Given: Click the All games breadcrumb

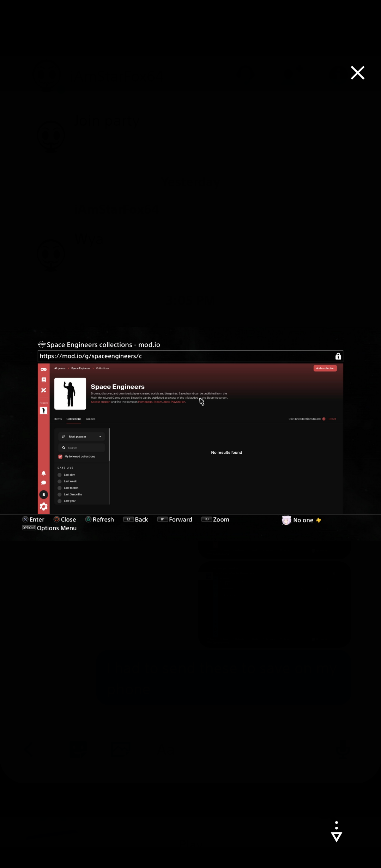Looking at the screenshot, I should coord(60,368).
